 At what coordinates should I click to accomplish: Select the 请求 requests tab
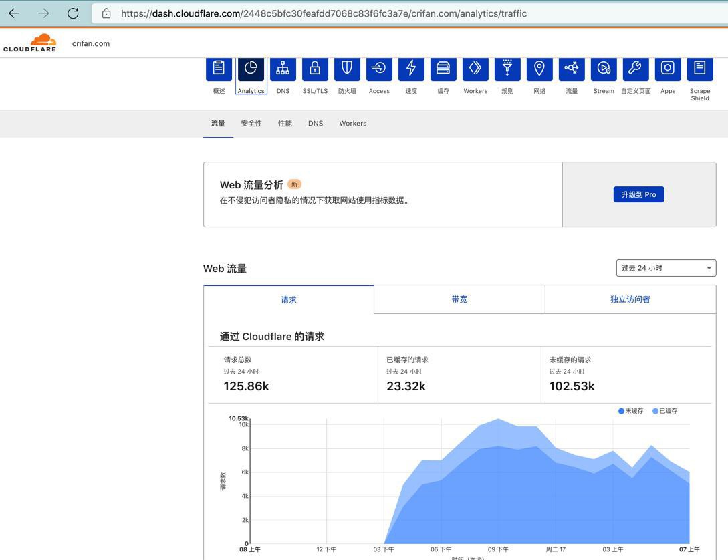288,300
